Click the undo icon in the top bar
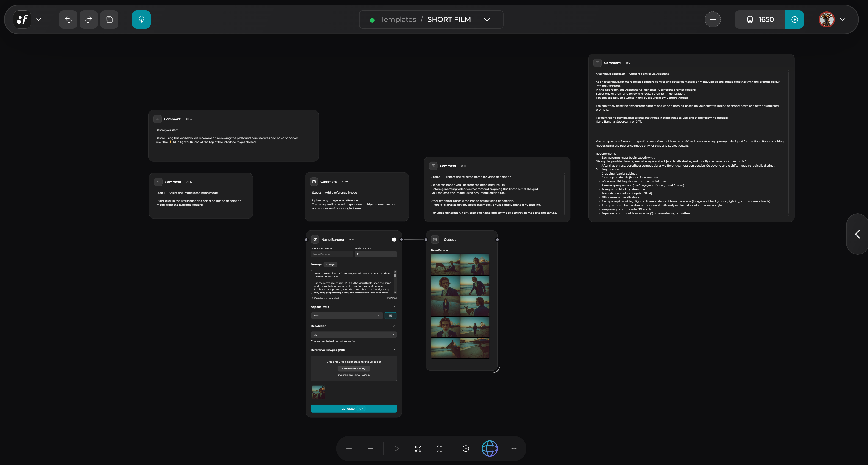Screen dimensions: 868x465 pyautogui.click(x=68, y=19)
